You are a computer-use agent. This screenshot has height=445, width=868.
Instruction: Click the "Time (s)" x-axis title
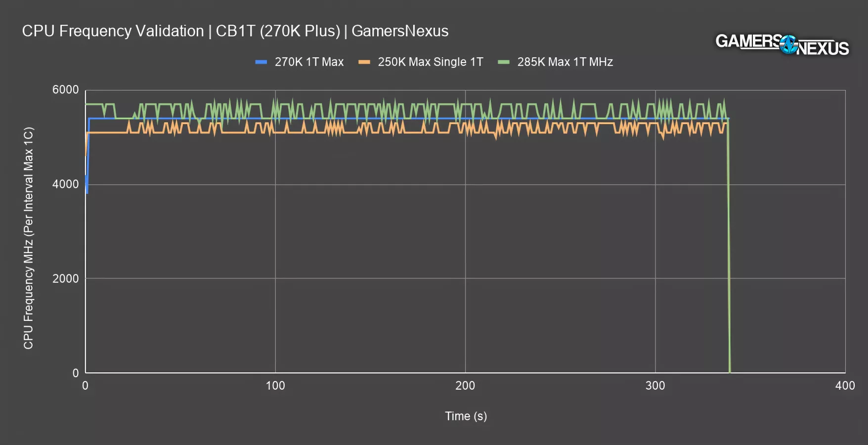point(466,416)
